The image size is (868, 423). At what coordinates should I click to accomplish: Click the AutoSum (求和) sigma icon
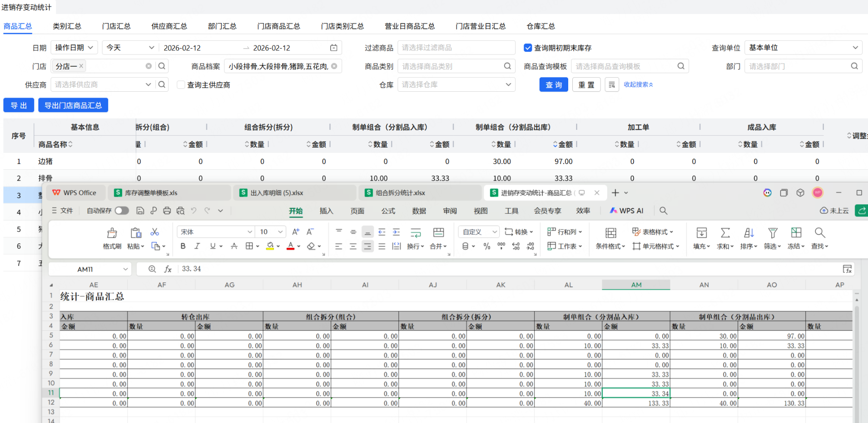coord(725,233)
